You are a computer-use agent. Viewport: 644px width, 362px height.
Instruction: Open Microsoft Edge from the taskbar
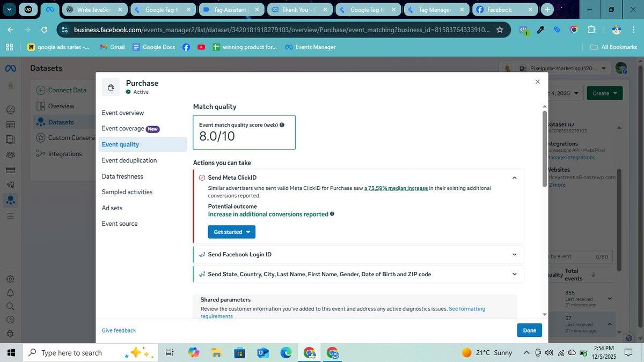(286, 352)
